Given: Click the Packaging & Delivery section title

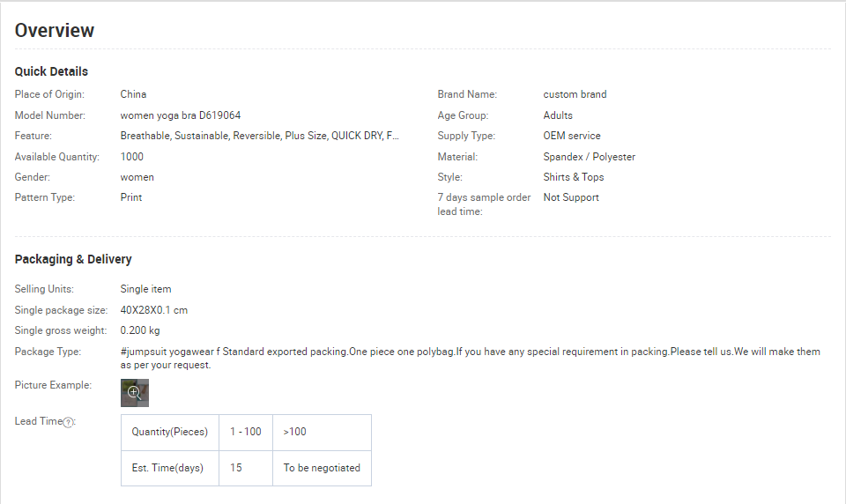Looking at the screenshot, I should coord(73,259).
